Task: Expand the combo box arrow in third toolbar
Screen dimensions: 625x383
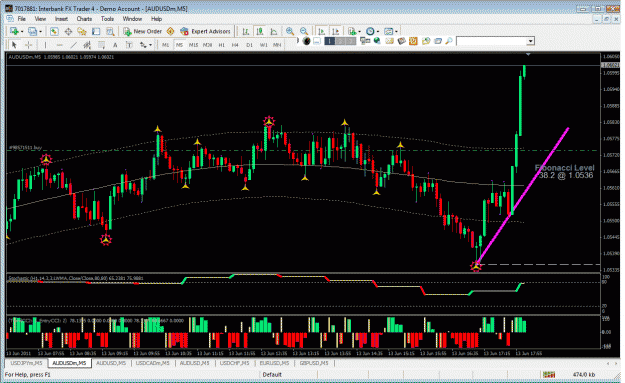Action: point(530,41)
